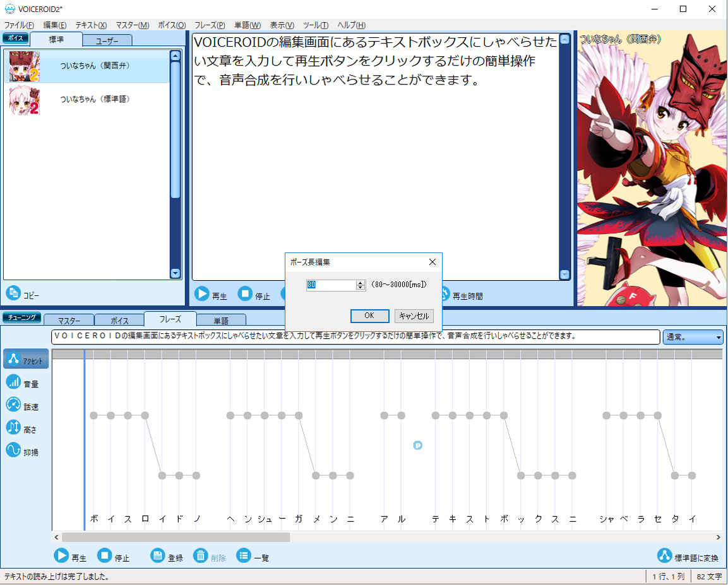Select the ついなちゃん（関西弁） voice avatar
Viewport: 728px width, 585px height.
pos(25,66)
